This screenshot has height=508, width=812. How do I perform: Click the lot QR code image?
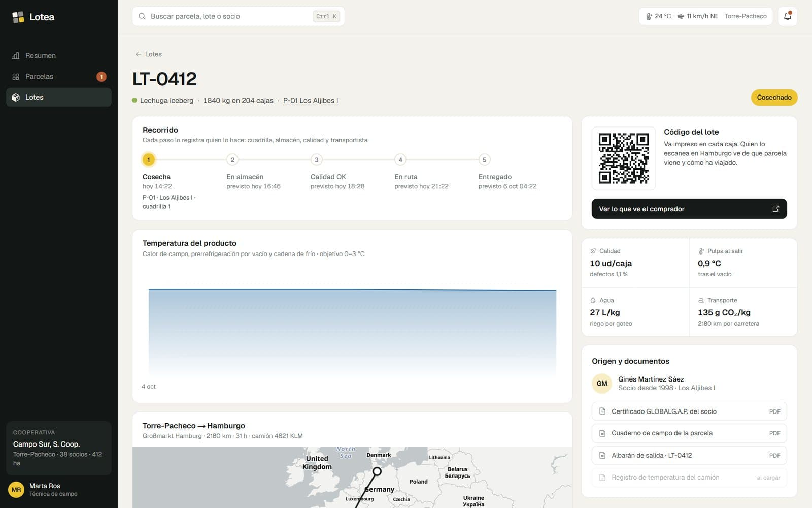pos(624,158)
